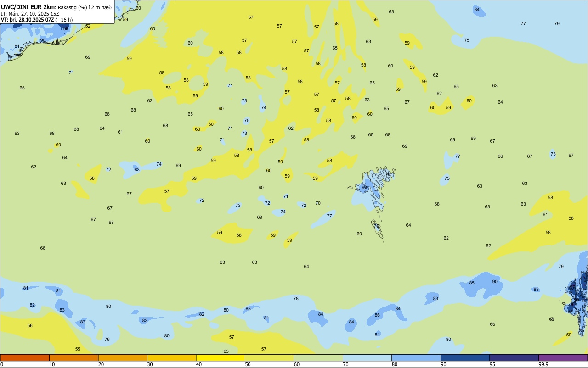This screenshot has width=588, height=368.
Task: Click the purple legend swatch above 99.9
Action: click(x=563, y=357)
